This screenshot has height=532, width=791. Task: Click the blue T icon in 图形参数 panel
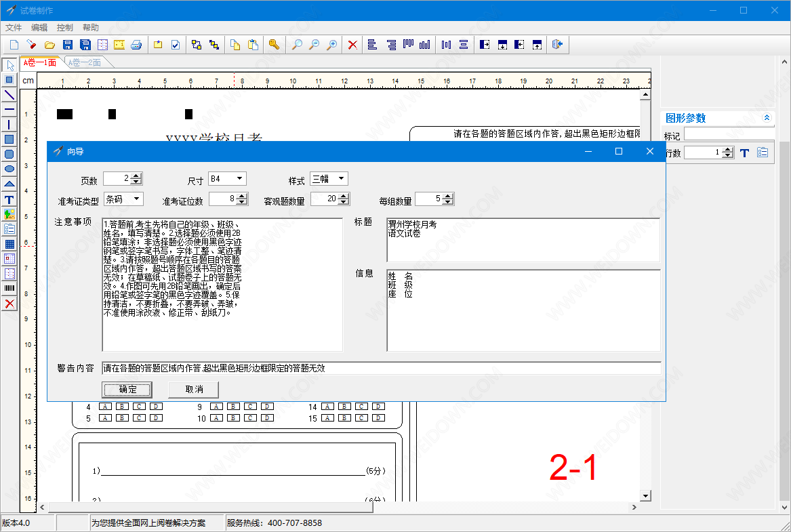click(745, 152)
